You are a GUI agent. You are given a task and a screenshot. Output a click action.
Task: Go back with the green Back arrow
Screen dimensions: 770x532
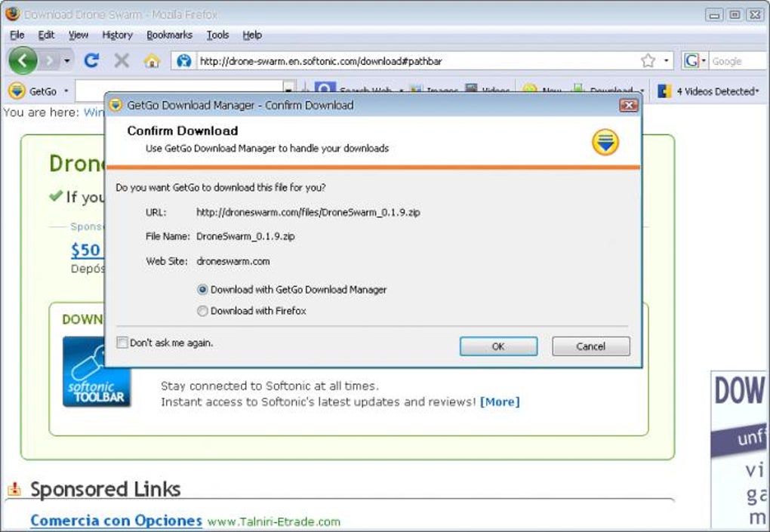click(x=23, y=61)
